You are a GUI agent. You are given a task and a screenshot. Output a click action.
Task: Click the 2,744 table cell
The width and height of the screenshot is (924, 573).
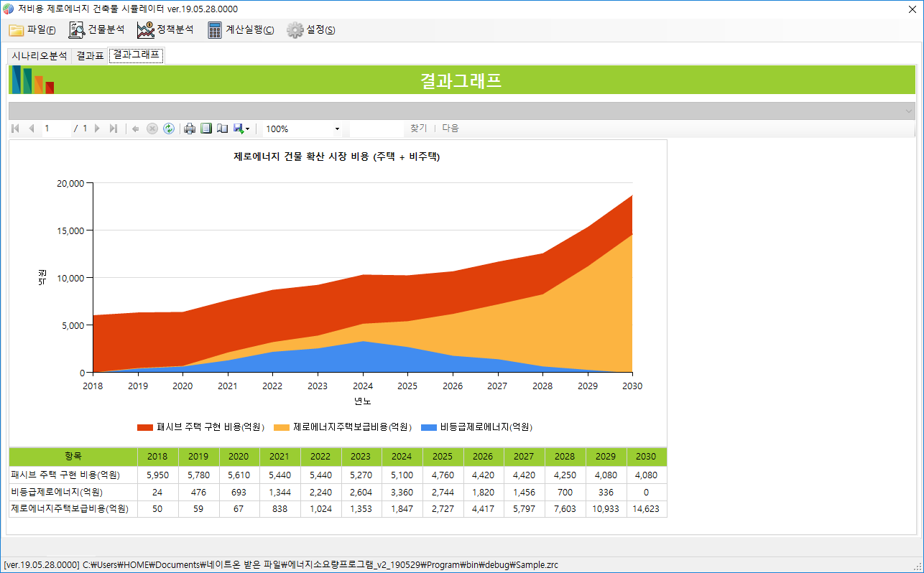coord(443,492)
